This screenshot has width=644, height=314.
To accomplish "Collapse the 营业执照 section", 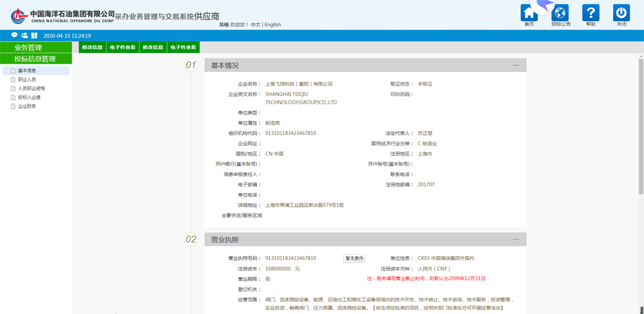I will (x=516, y=239).
